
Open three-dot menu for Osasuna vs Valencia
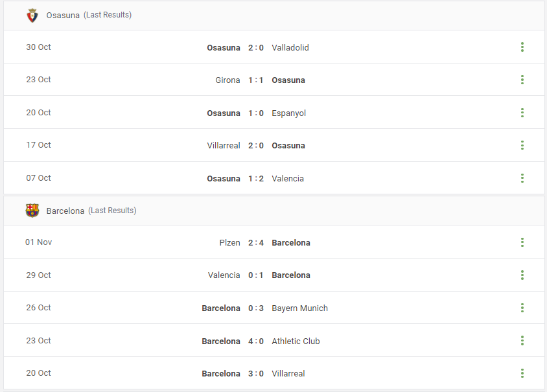[x=522, y=178]
